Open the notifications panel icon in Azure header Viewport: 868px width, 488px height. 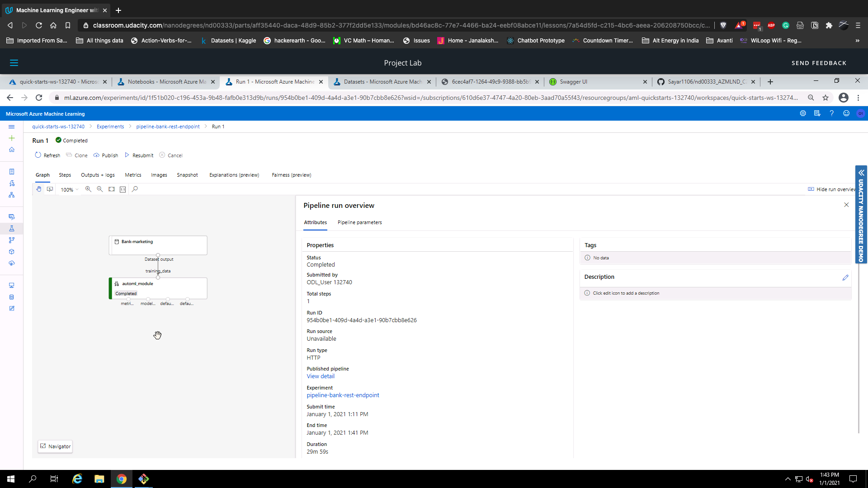click(817, 113)
